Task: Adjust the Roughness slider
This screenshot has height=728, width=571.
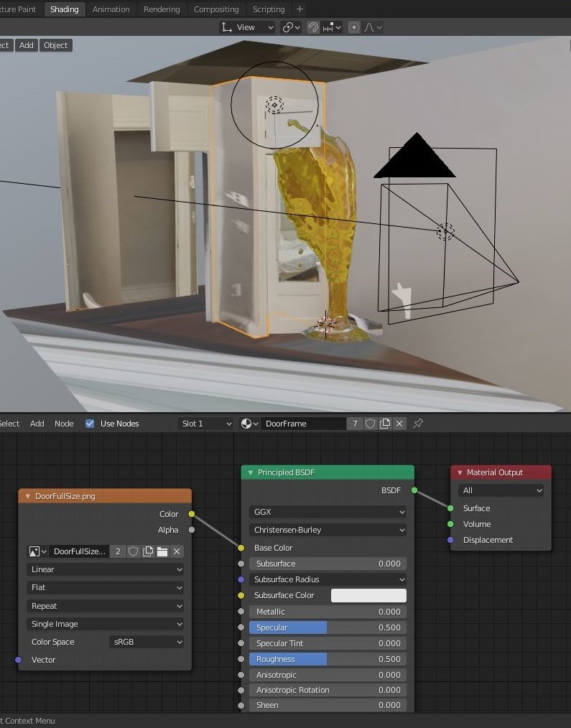Action: pos(328,659)
